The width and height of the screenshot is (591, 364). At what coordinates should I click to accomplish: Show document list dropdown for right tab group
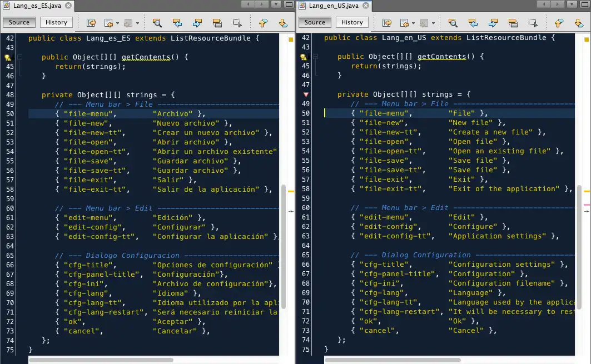click(x=572, y=4)
